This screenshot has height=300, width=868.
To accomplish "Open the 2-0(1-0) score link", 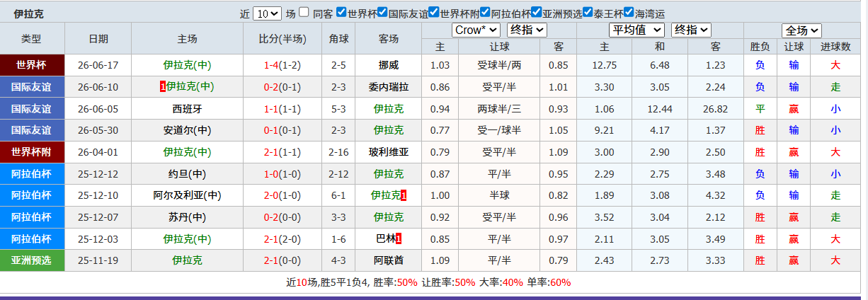I will [282, 195].
